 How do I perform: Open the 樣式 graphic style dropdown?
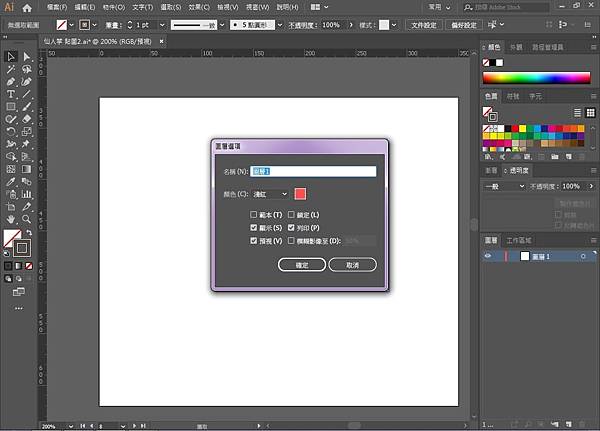pyautogui.click(x=394, y=25)
